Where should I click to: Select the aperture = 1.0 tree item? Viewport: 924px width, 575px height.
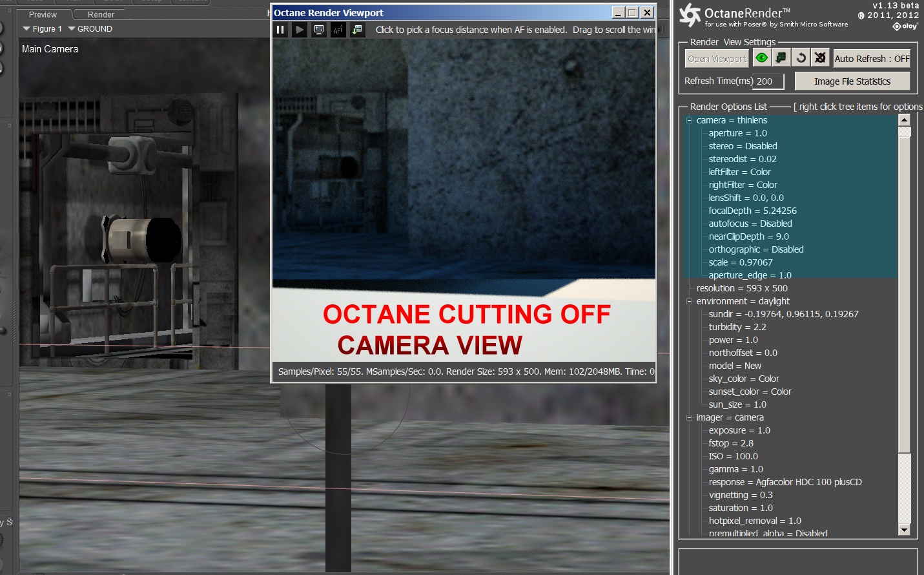738,133
